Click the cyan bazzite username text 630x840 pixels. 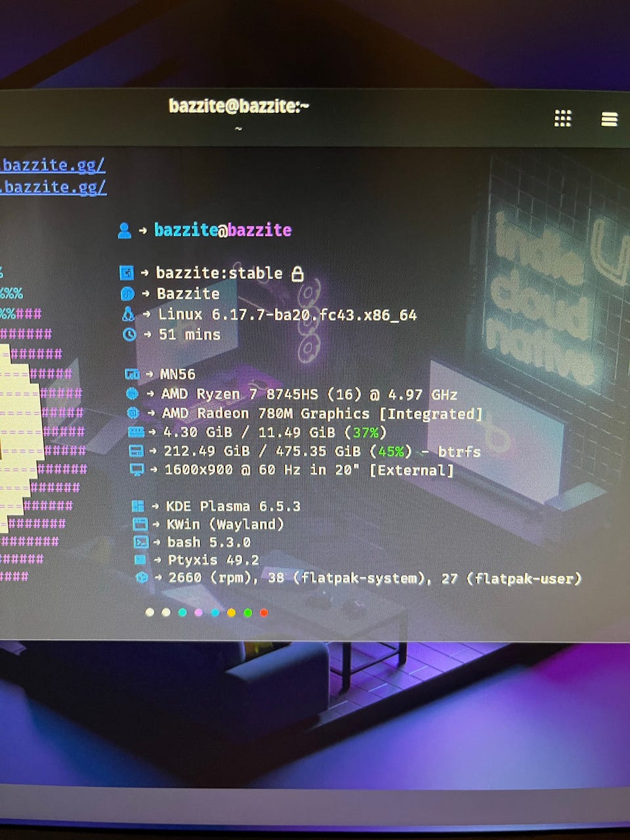click(186, 230)
